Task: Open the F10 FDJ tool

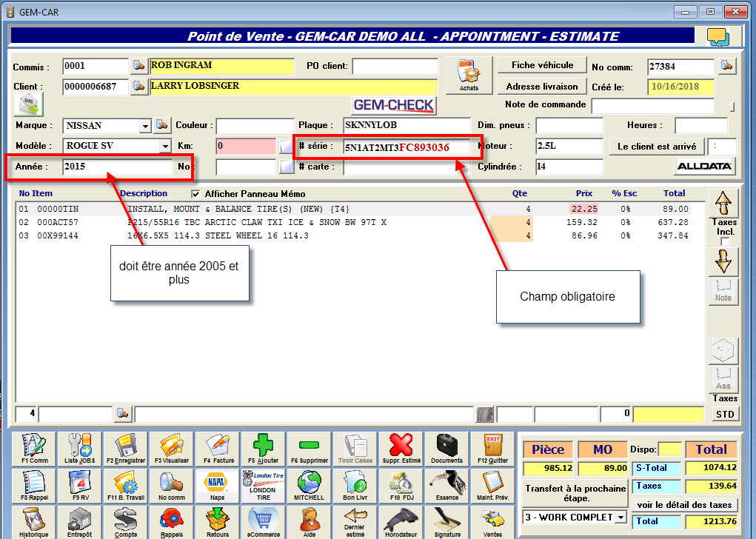Action: (401, 486)
